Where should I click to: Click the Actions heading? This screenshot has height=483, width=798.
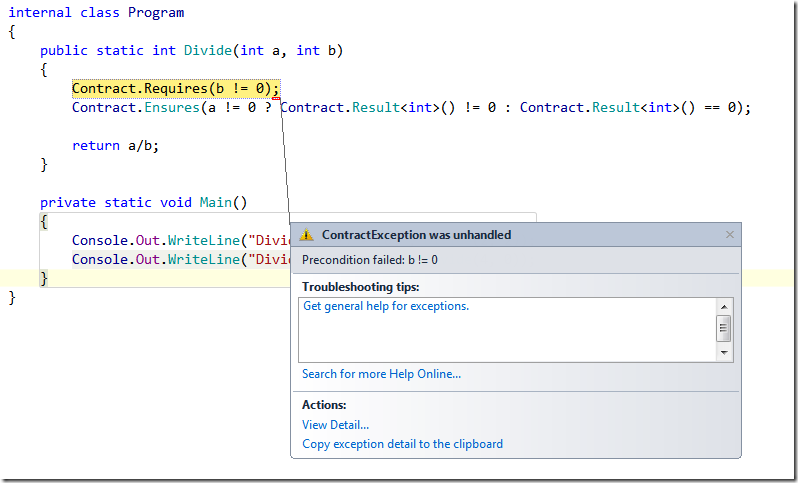click(x=324, y=405)
